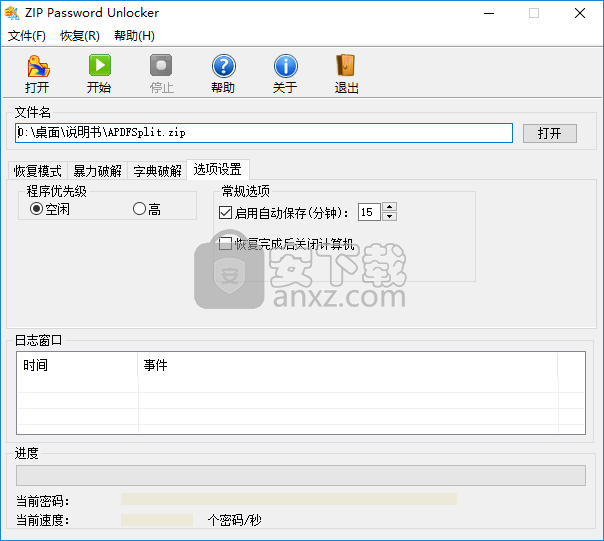The height and width of the screenshot is (541, 604).
Task: Switch to the 暴力破解 tab
Action: coord(97,171)
